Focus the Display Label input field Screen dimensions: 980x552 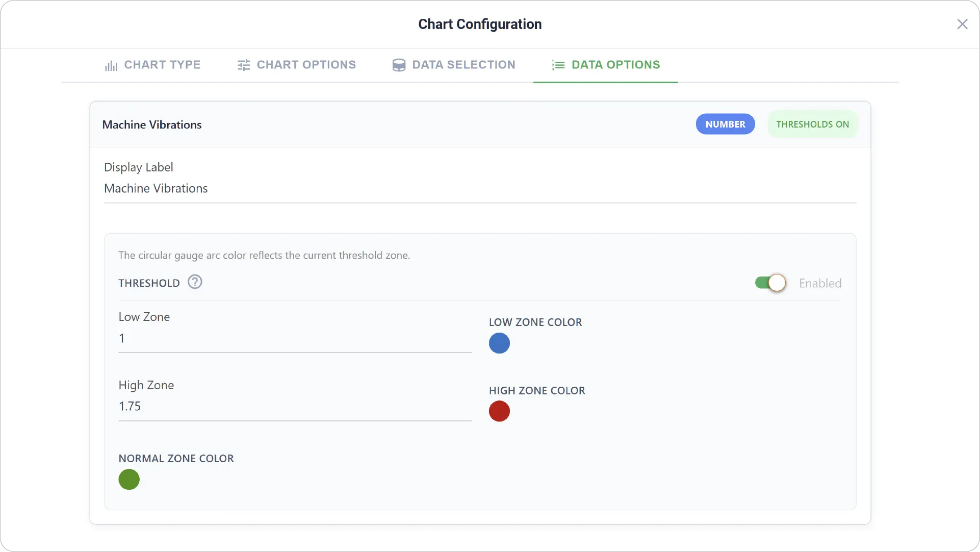coord(480,189)
